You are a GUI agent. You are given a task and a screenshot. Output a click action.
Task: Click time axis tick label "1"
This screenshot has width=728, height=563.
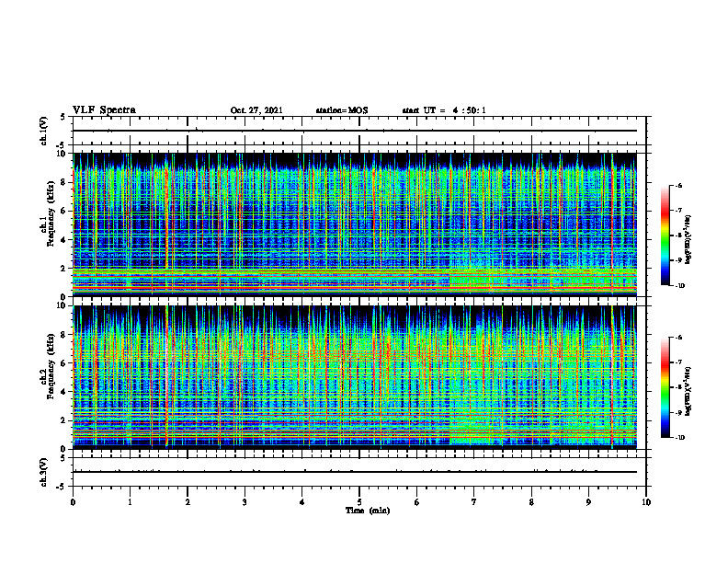point(130,502)
